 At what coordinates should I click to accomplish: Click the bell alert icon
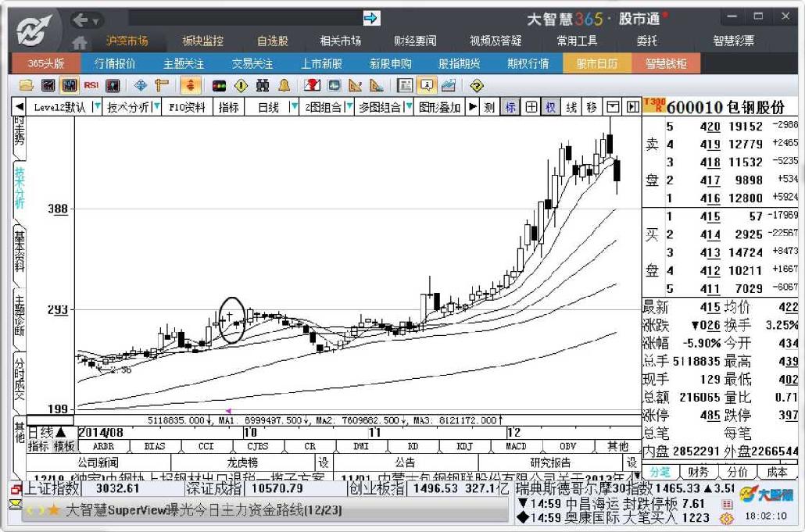[284, 85]
